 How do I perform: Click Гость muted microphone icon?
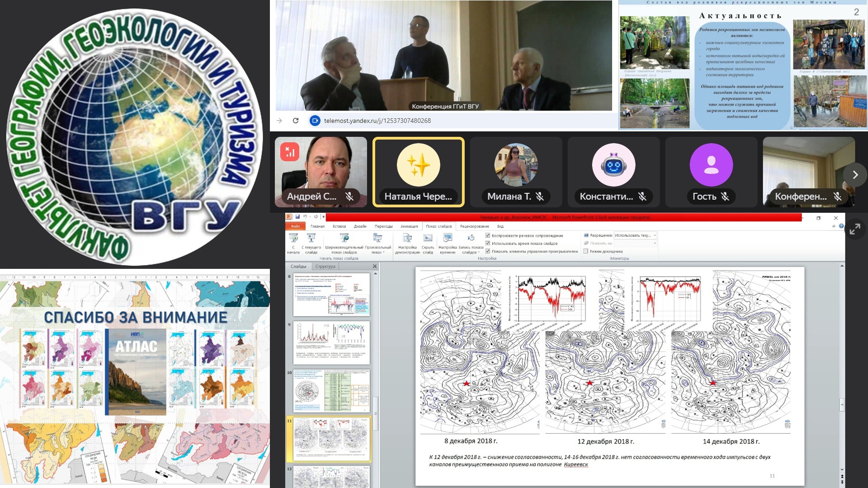tap(725, 197)
